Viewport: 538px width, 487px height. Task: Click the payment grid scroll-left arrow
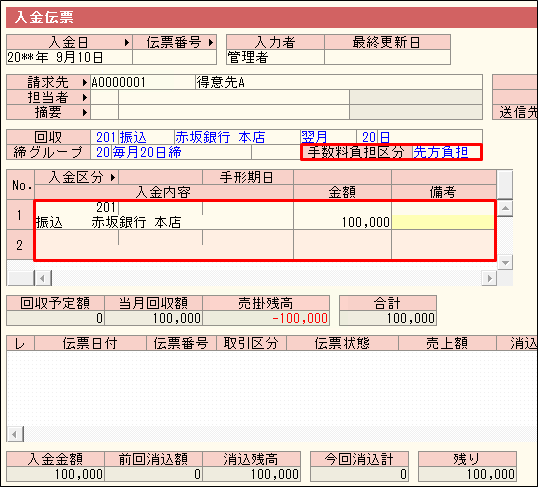coord(43,278)
